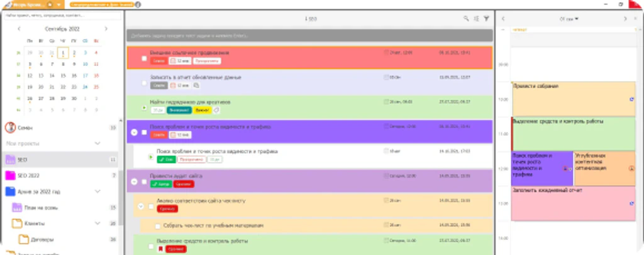
Task: Go to previous month in mini calendar
Action: coord(19,29)
